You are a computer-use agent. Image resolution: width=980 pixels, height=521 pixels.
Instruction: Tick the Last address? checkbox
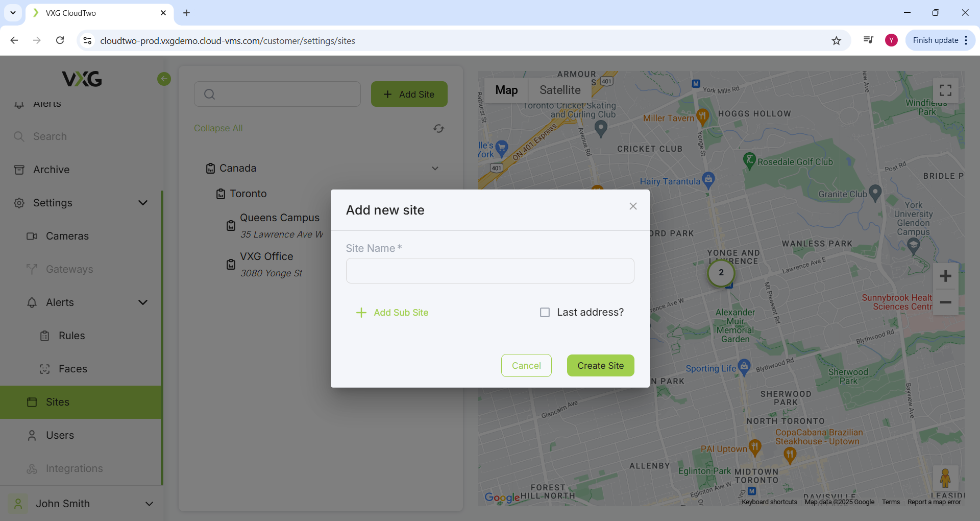(545, 313)
